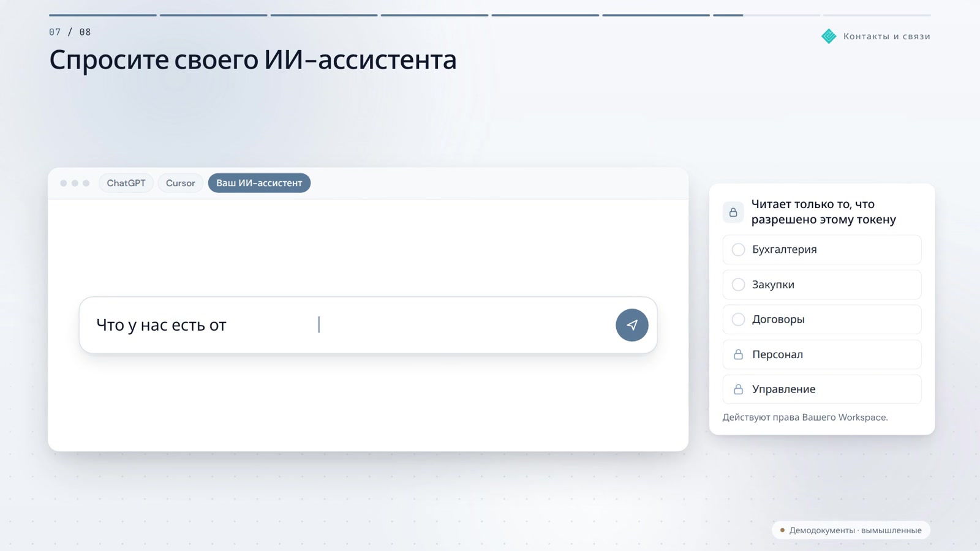Jump to the last progress bar segment

point(877,15)
